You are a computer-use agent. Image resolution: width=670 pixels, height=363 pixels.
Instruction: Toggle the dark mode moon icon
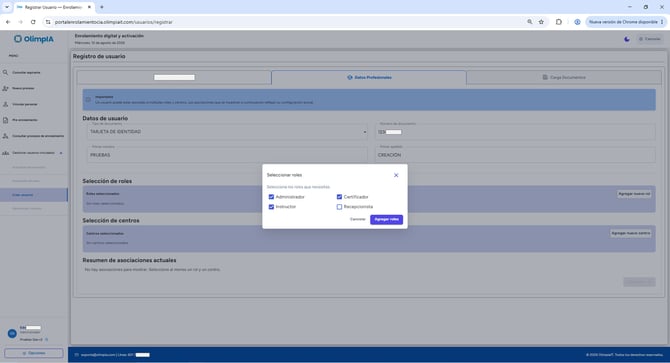click(627, 39)
